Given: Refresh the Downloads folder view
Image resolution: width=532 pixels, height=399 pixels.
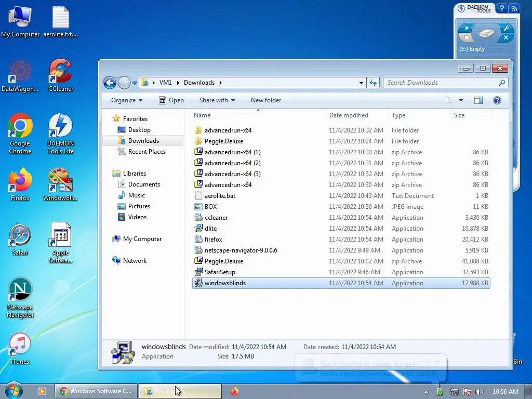Looking at the screenshot, I should (x=373, y=83).
